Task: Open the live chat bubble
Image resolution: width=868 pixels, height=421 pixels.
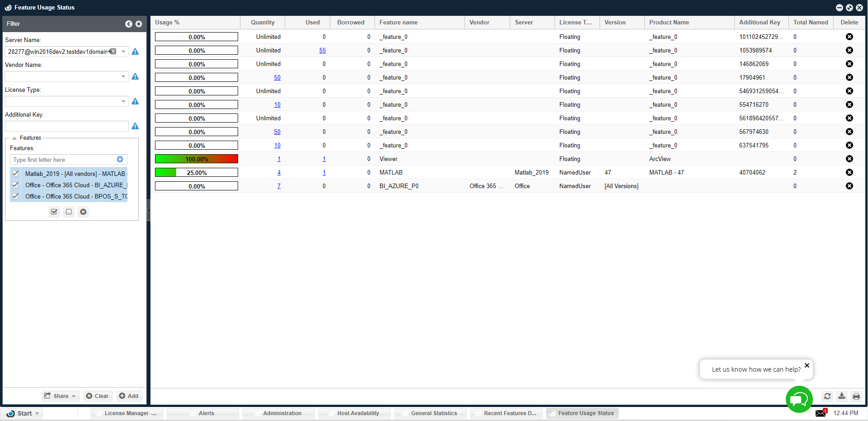Action: pos(799,399)
